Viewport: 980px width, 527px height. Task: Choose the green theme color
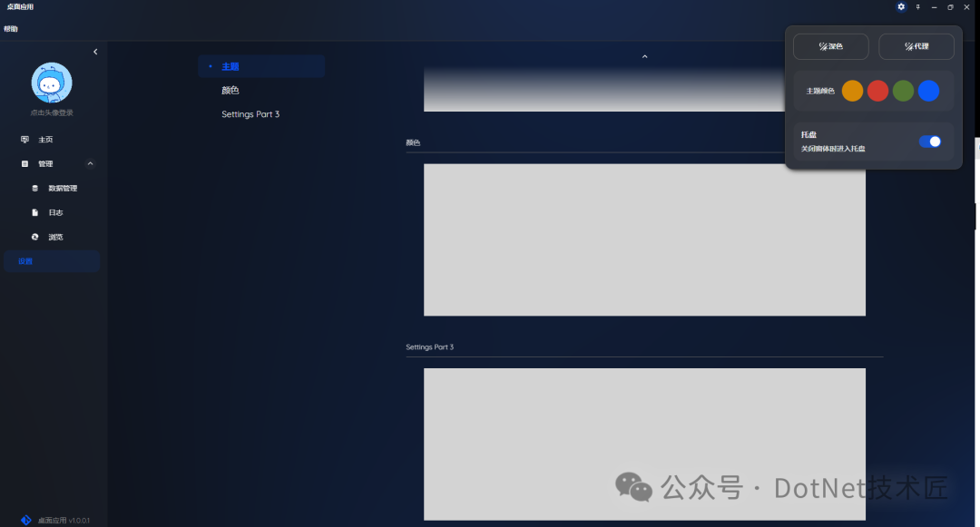pos(903,91)
